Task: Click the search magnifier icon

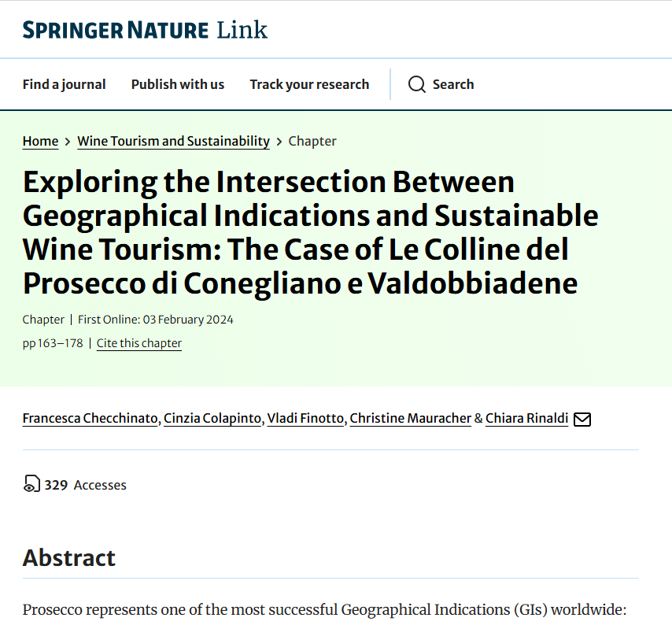Action: tap(416, 84)
